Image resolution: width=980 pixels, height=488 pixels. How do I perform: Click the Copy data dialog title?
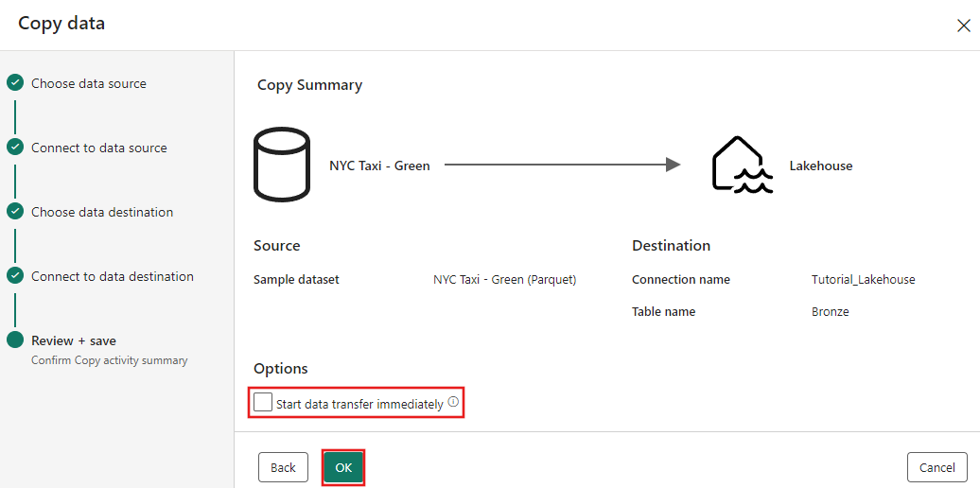tap(61, 24)
